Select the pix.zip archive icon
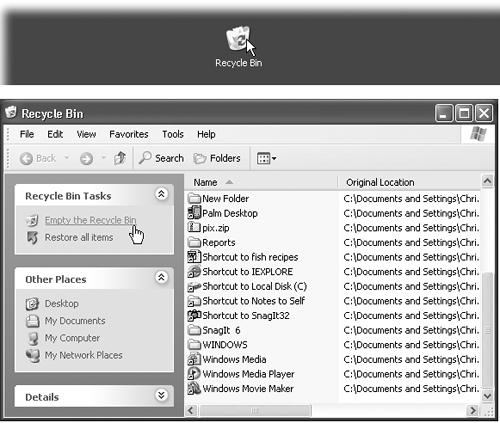 (194, 227)
